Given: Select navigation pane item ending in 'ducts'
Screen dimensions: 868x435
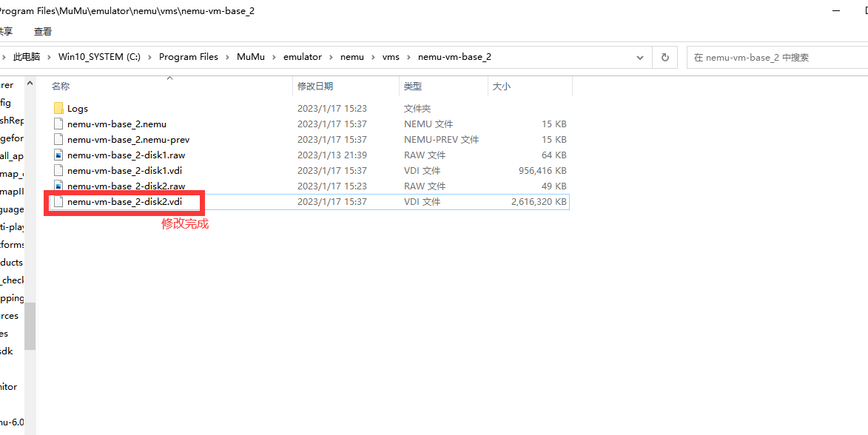Looking at the screenshot, I should click(12, 263).
